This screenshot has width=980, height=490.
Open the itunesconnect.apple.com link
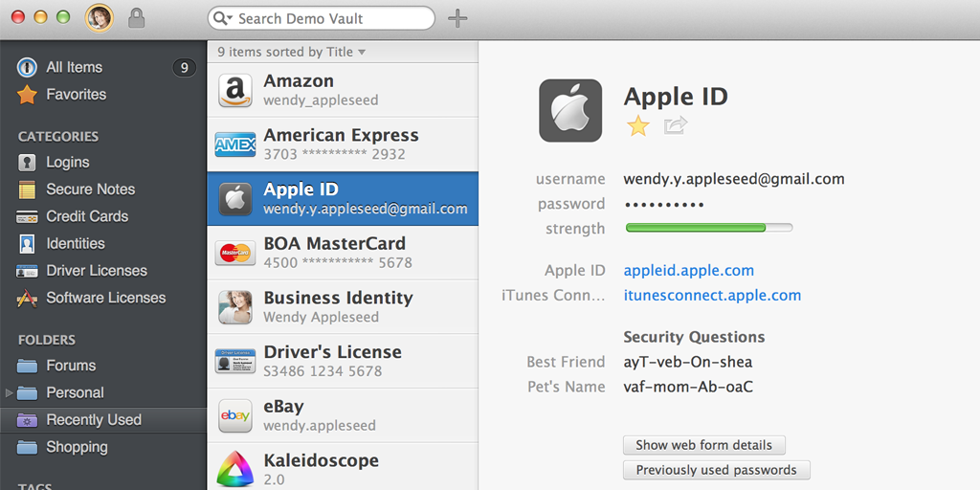pos(712,296)
